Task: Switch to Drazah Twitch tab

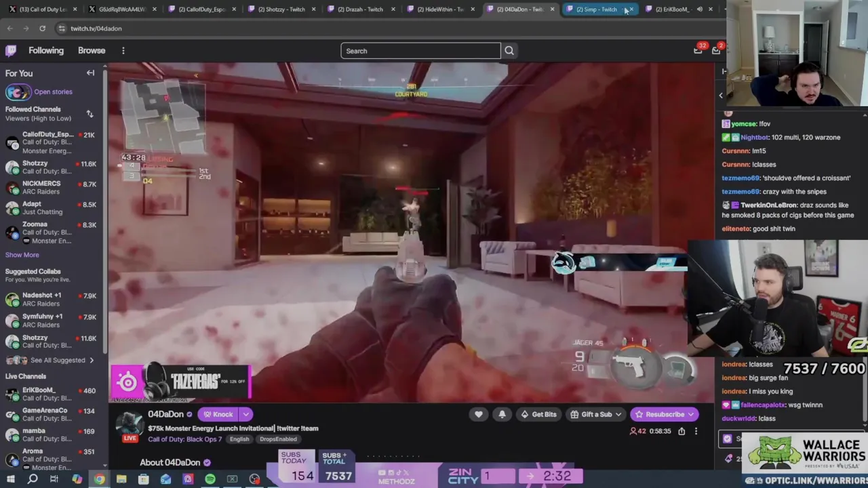Action: 361,9
